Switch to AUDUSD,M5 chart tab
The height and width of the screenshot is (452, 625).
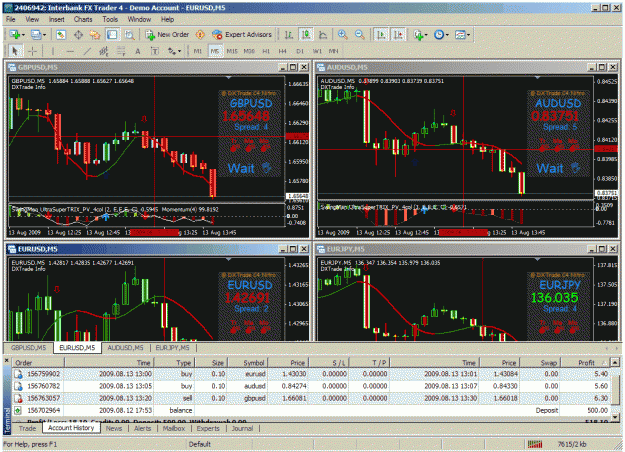[x=126, y=348]
